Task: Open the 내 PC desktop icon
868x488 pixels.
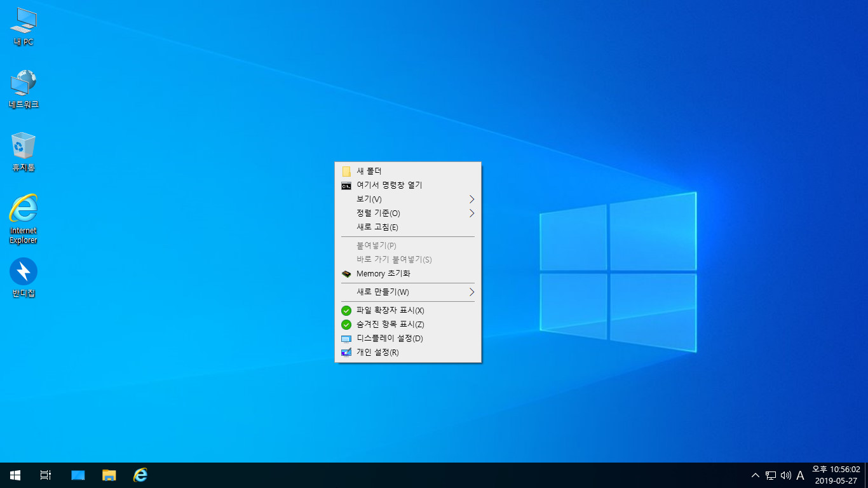Action: pos(24,27)
